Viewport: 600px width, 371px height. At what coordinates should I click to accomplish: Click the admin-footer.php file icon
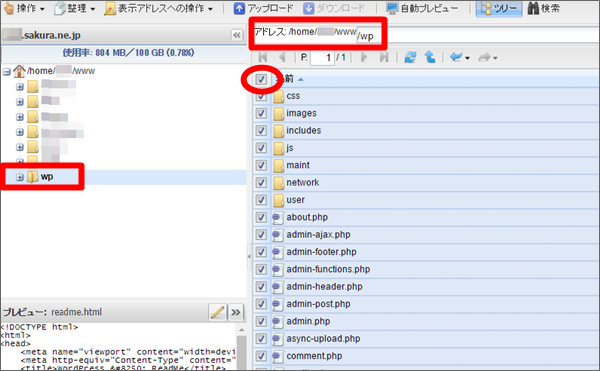[277, 252]
